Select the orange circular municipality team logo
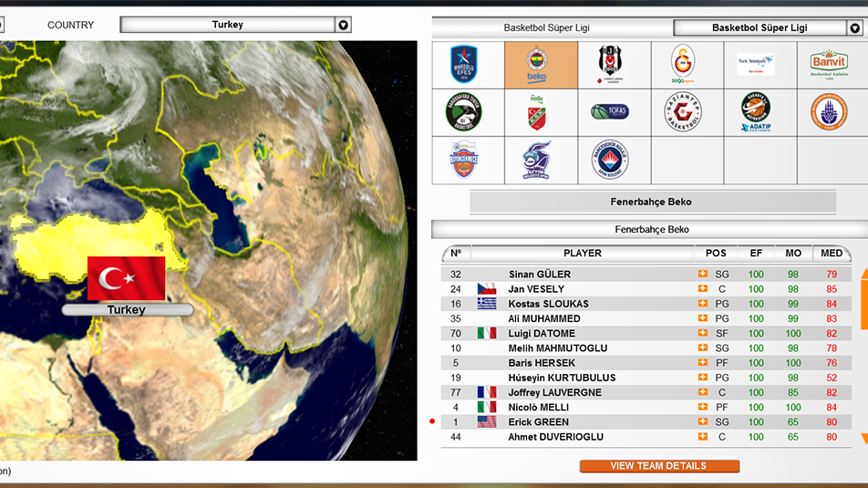868x488 pixels. 829,112
